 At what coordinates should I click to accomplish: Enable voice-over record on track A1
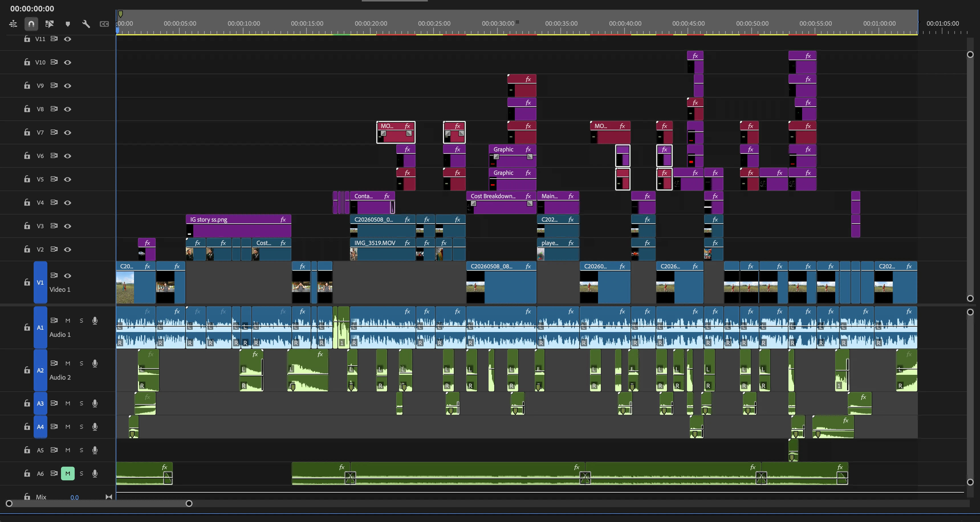click(95, 321)
